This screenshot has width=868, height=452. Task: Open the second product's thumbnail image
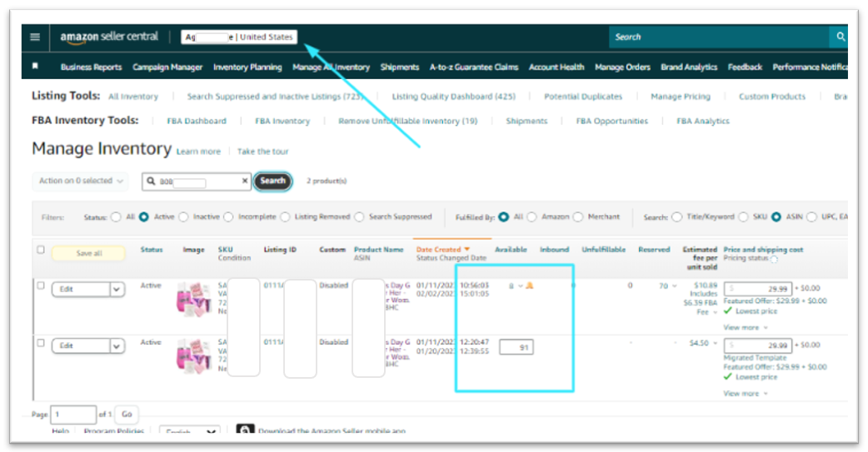[x=194, y=356]
